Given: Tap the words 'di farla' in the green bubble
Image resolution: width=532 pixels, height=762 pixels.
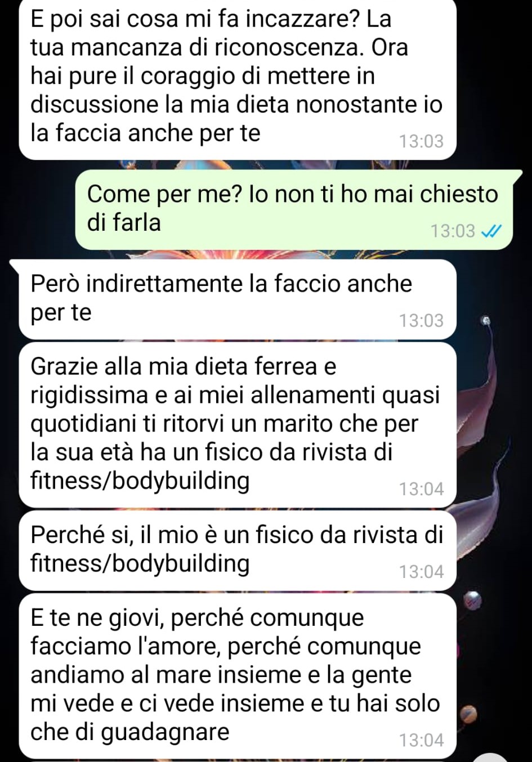Looking at the screenshot, I should [x=124, y=223].
